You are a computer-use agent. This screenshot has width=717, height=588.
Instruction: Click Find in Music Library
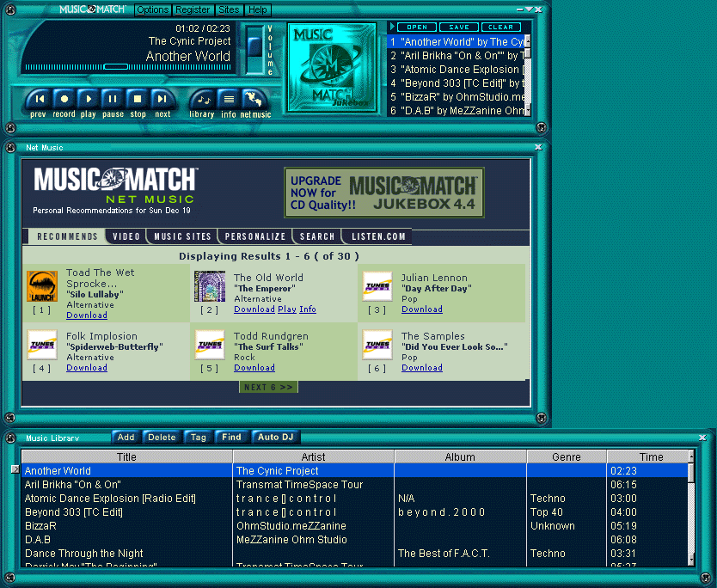click(x=231, y=437)
